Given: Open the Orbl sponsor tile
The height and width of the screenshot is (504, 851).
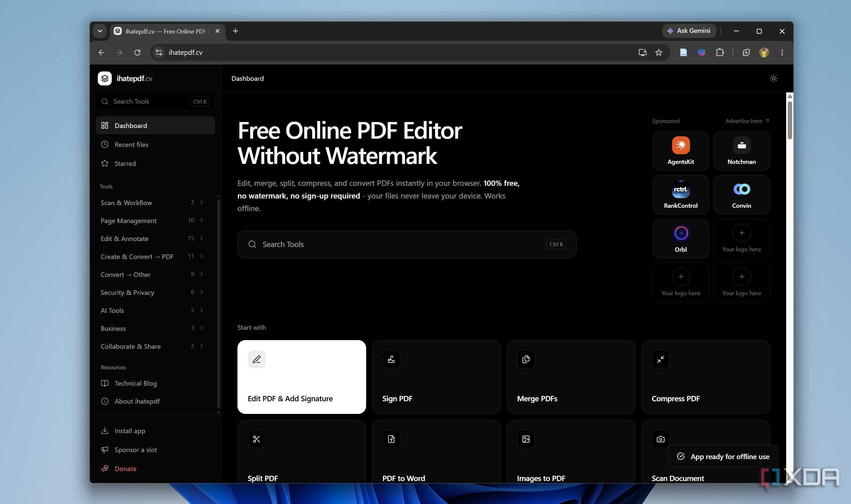Looking at the screenshot, I should tap(680, 238).
